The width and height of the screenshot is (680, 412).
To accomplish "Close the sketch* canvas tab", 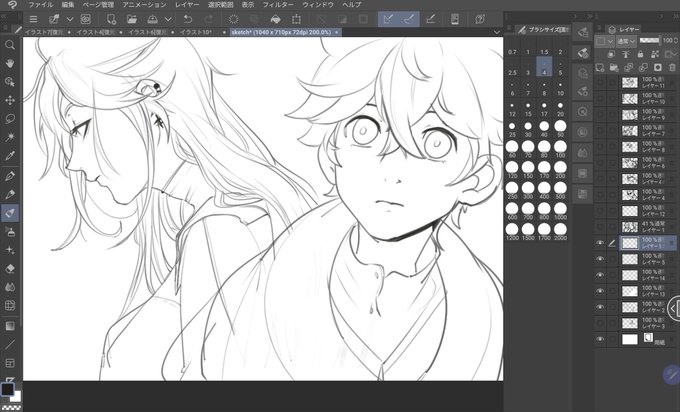I will (x=337, y=32).
